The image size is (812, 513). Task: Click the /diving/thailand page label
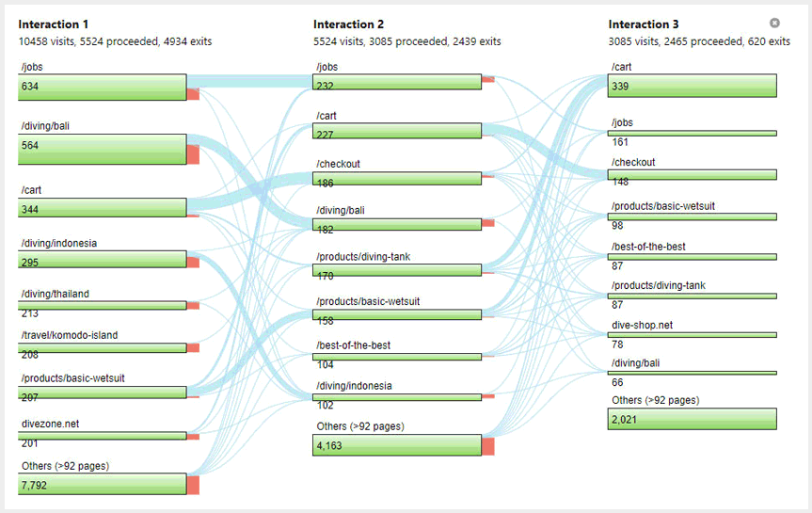[56, 294]
